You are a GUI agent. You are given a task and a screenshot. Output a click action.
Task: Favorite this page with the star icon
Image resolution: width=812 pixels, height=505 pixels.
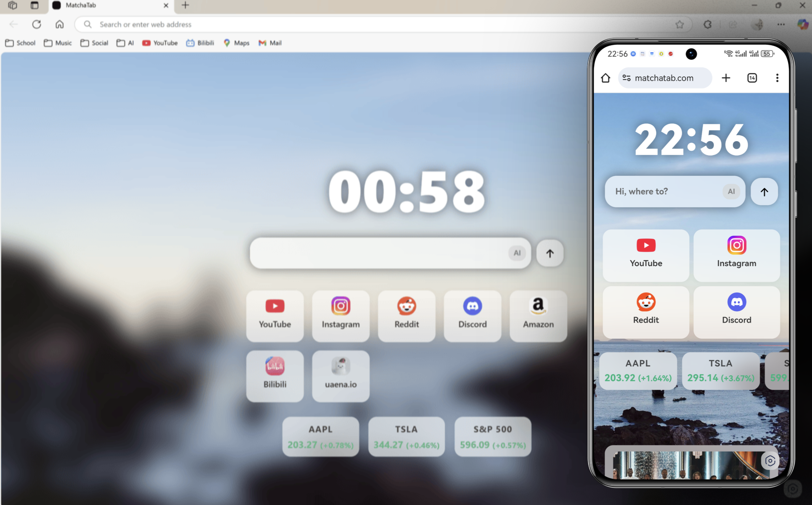(679, 24)
